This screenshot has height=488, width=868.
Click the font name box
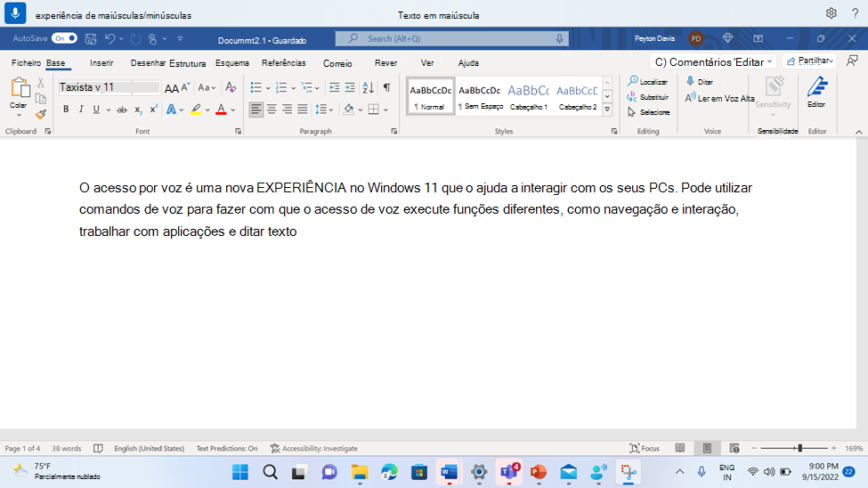click(95, 87)
